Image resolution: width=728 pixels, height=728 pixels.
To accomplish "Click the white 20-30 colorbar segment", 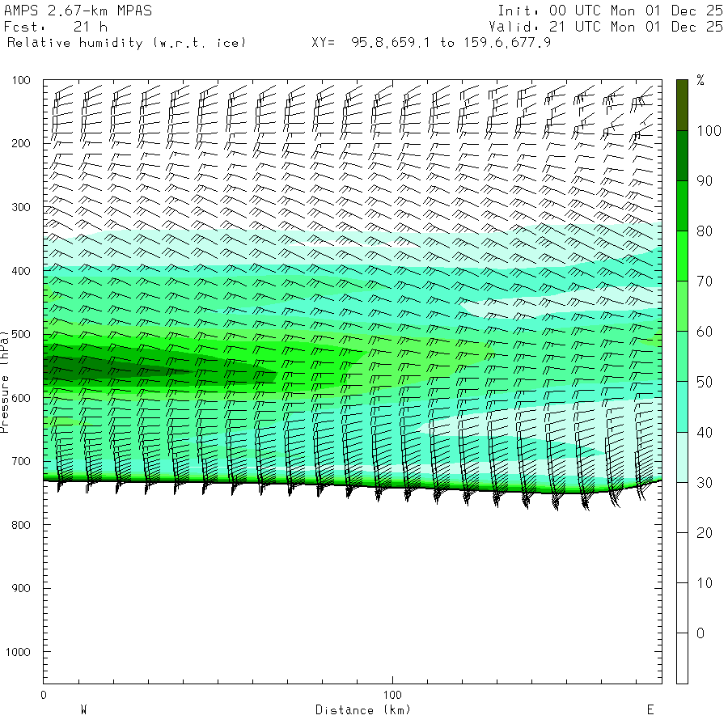I will [682, 507].
